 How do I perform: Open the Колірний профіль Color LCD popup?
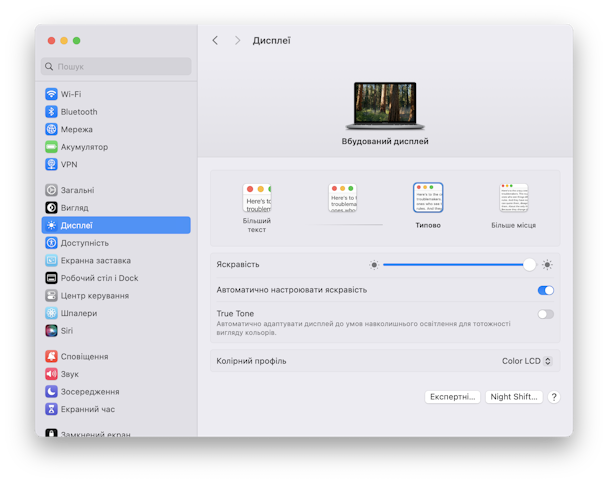(527, 361)
